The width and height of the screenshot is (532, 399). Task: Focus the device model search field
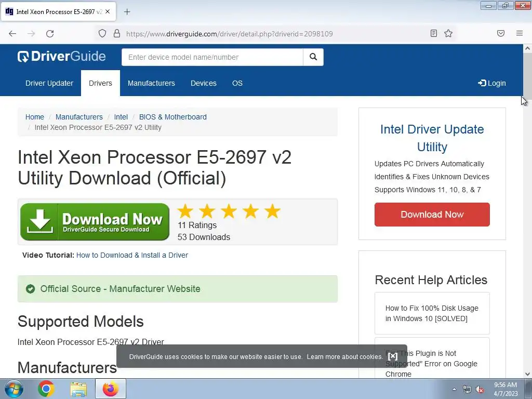(x=212, y=57)
